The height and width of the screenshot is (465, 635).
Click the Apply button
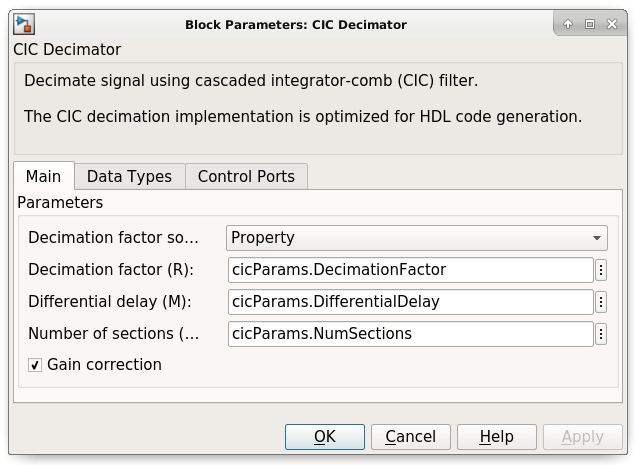tap(582, 437)
